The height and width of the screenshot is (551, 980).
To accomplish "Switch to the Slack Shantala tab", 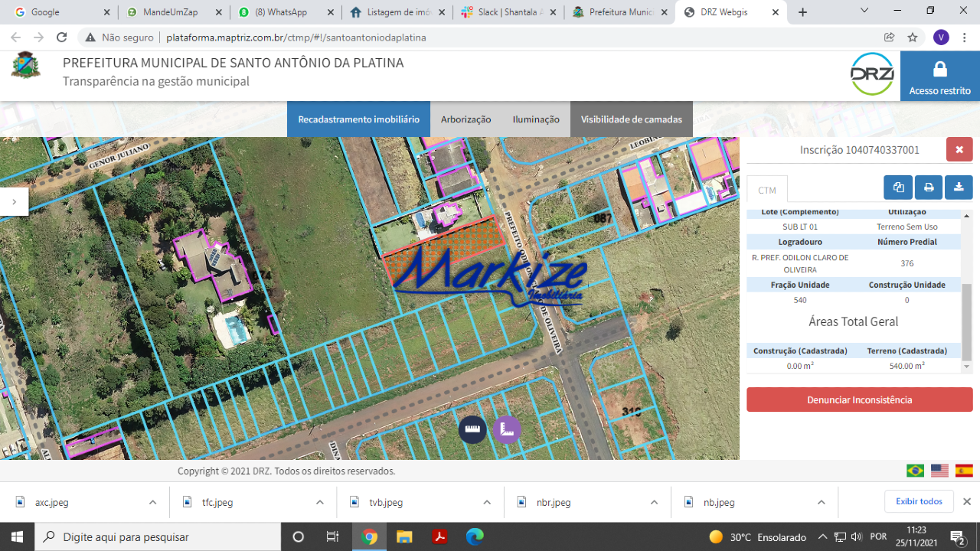I will click(x=508, y=12).
